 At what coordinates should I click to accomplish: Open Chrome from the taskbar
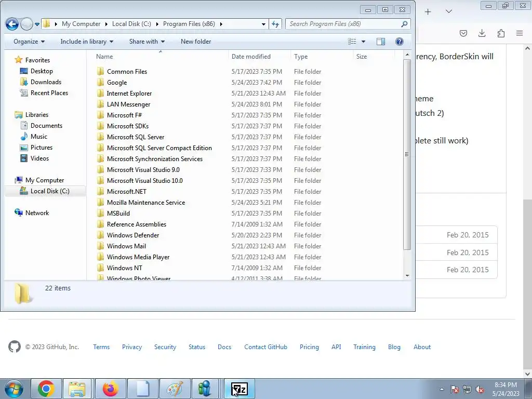point(46,389)
